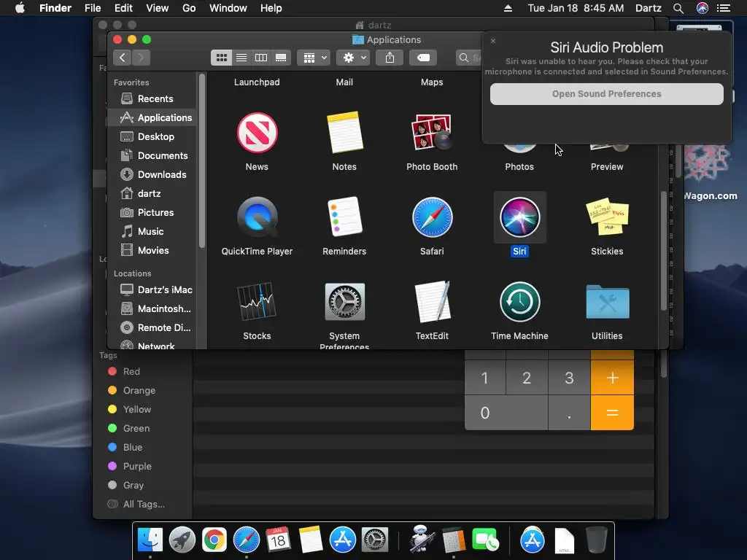Viewport: 747px width, 560px height.
Task: Switch Finder to column view
Action: pyautogui.click(x=261, y=58)
